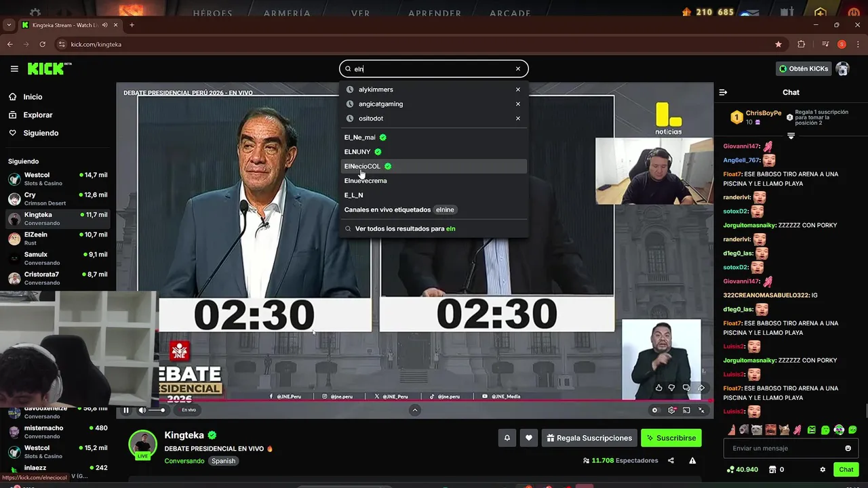Share the stream via share icon
The width and height of the screenshot is (868, 488).
pos(671,461)
